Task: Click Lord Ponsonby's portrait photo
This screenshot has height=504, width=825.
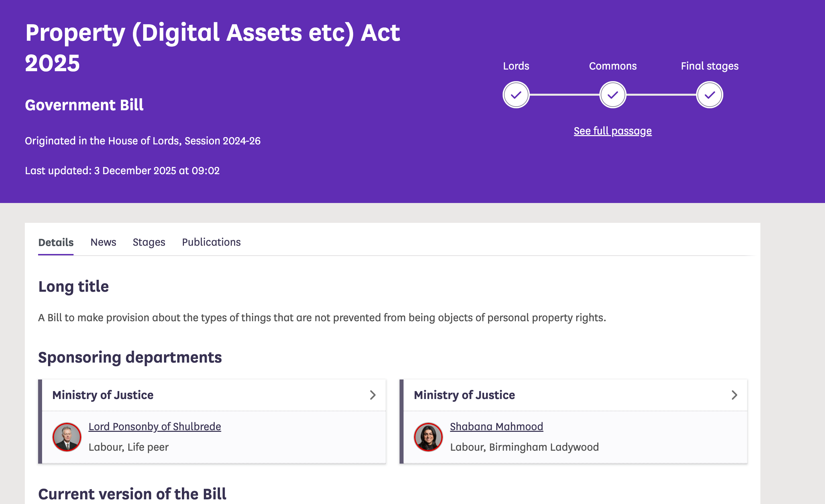Action: [x=67, y=437]
